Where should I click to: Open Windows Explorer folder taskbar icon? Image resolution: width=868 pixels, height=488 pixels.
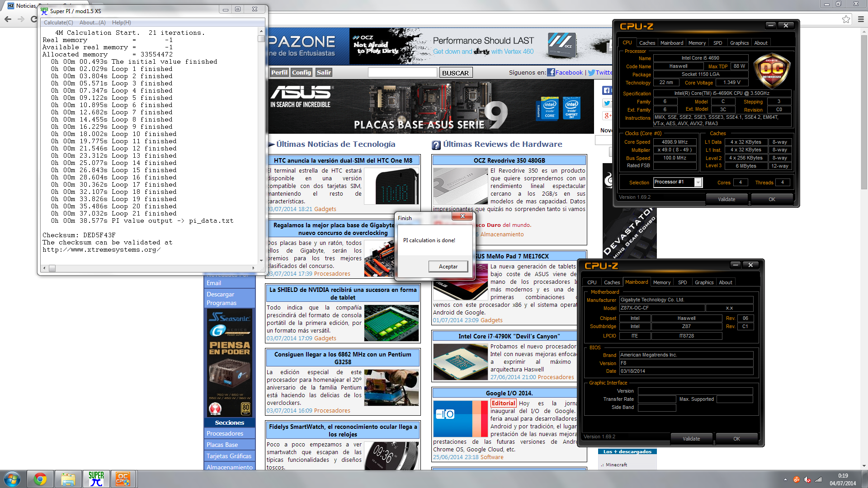pyautogui.click(x=68, y=479)
